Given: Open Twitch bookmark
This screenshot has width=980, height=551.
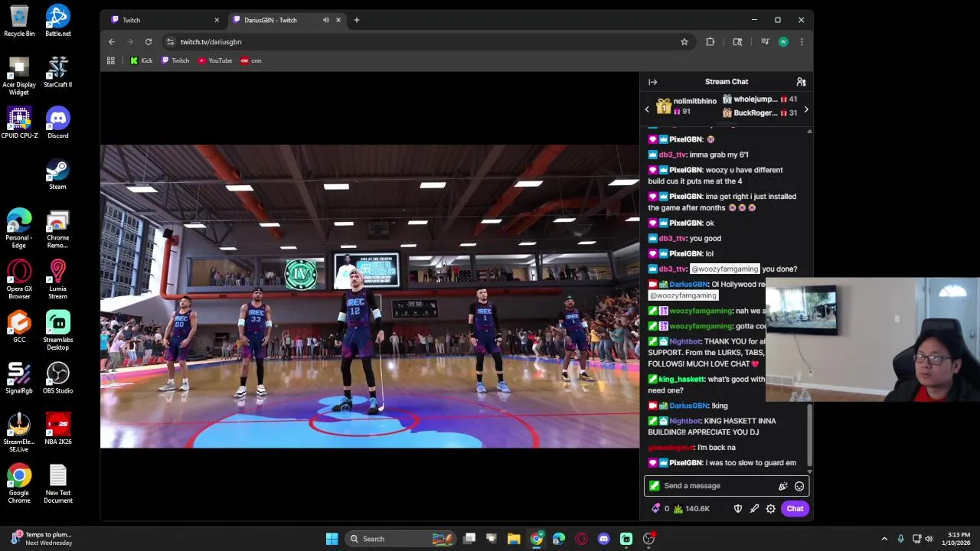Looking at the screenshot, I should pos(175,60).
